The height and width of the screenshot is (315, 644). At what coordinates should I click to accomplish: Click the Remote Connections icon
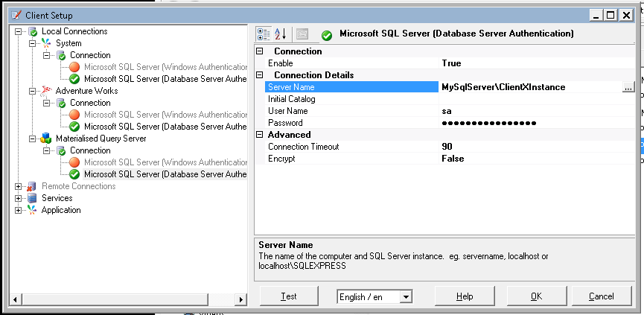tap(31, 186)
